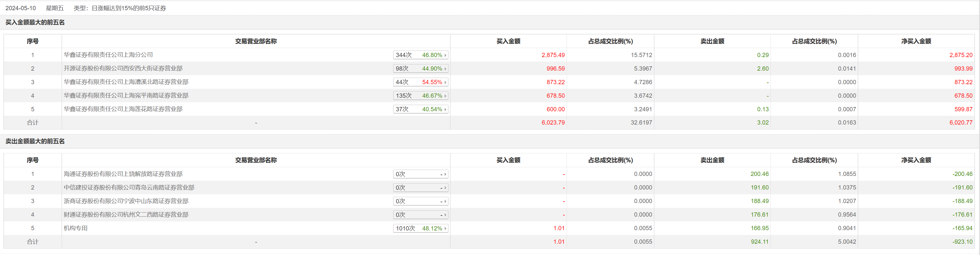Expand the 0次 box in 海通证券 row
980x255 pixels.
[420, 174]
